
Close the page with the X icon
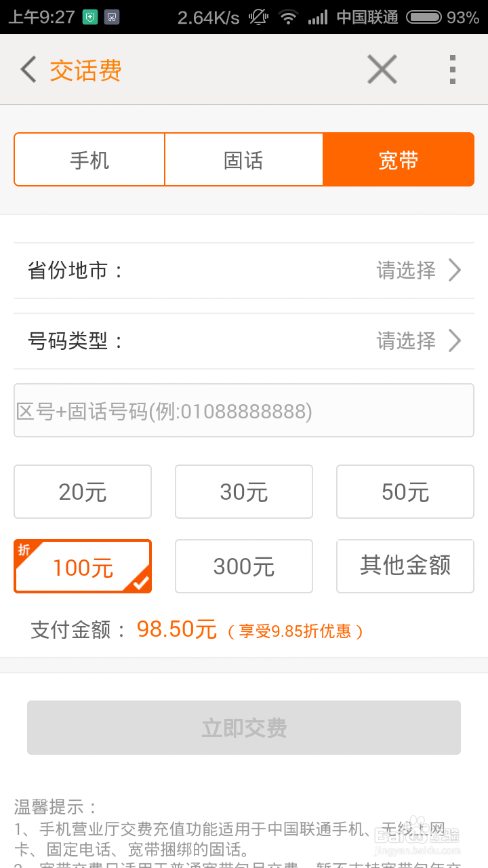(382, 69)
